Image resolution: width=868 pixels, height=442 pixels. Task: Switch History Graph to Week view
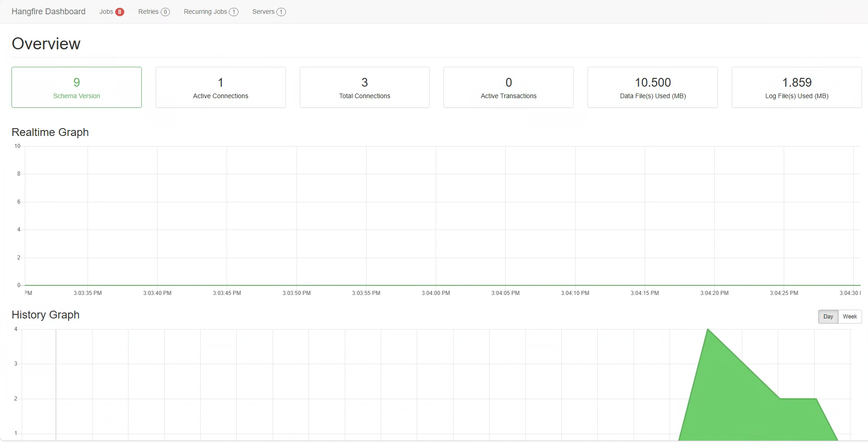850,317
